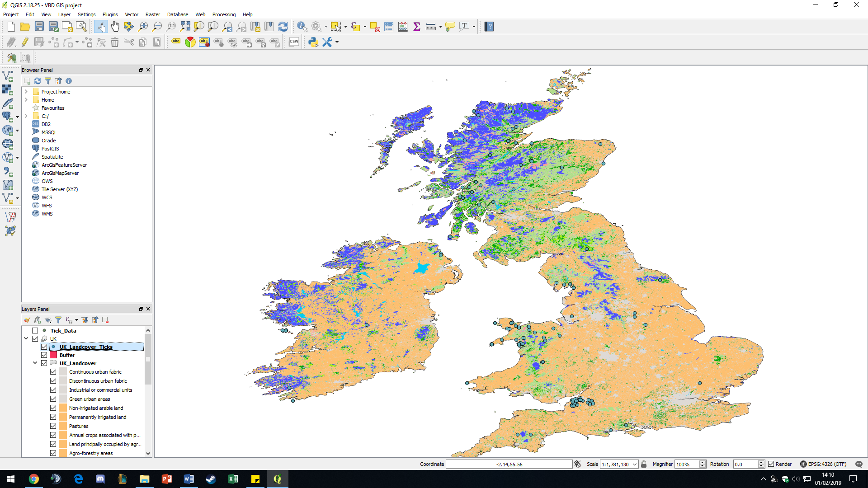Viewport: 868px width, 488px height.
Task: Click the red Buffer color swatch
Action: click(x=53, y=355)
